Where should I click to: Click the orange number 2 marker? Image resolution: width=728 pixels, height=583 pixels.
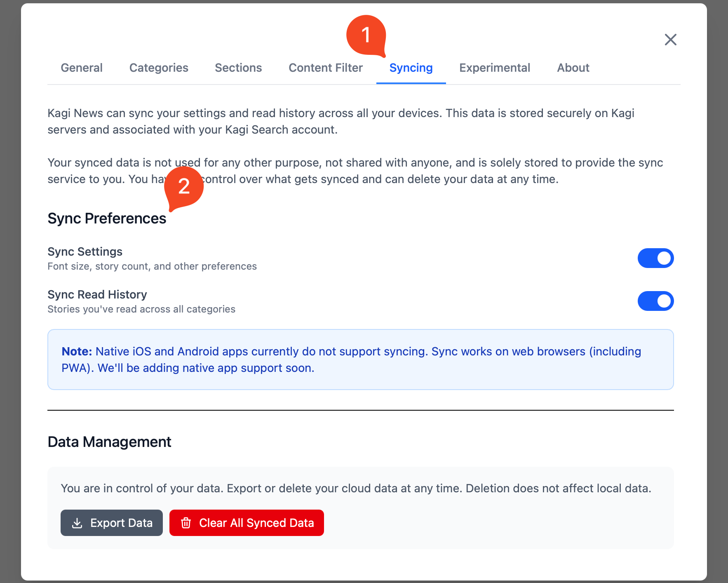[x=184, y=186]
